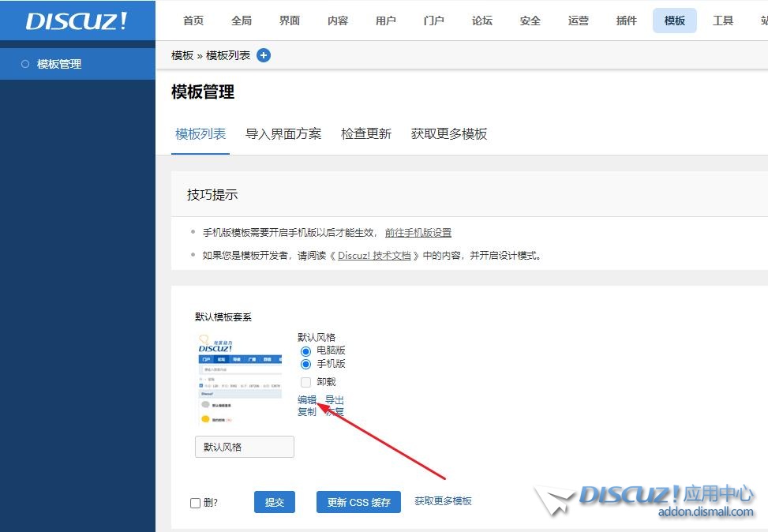Click the 导出 link

click(335, 400)
